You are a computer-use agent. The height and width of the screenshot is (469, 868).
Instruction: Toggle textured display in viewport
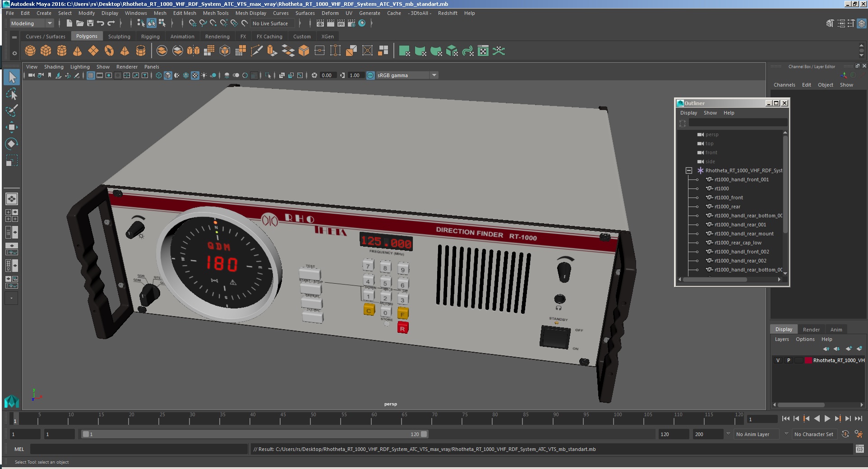[x=195, y=75]
